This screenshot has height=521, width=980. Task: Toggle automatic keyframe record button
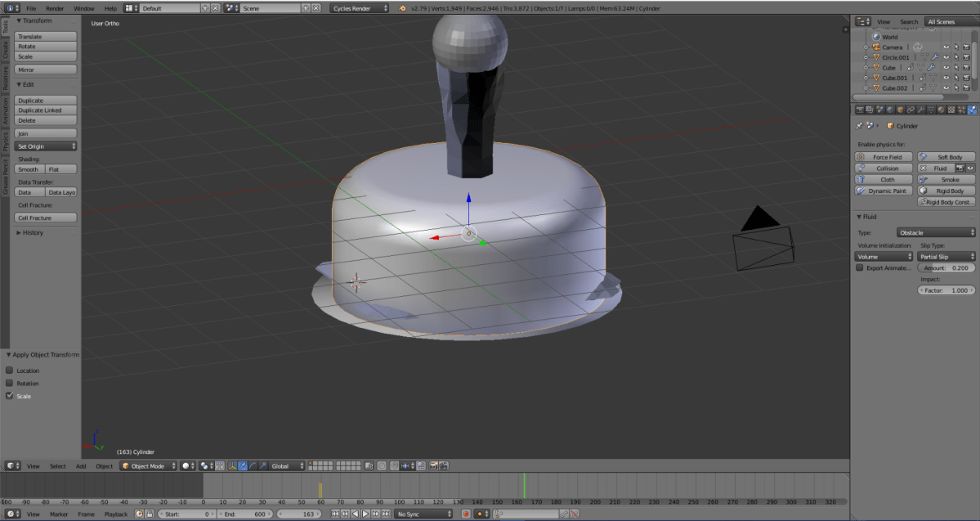point(466,514)
